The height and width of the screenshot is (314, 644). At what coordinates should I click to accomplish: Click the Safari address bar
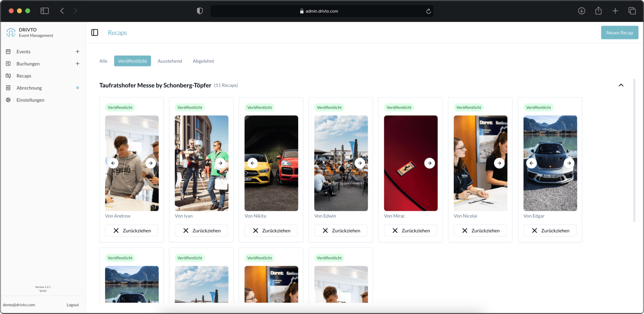click(322, 11)
